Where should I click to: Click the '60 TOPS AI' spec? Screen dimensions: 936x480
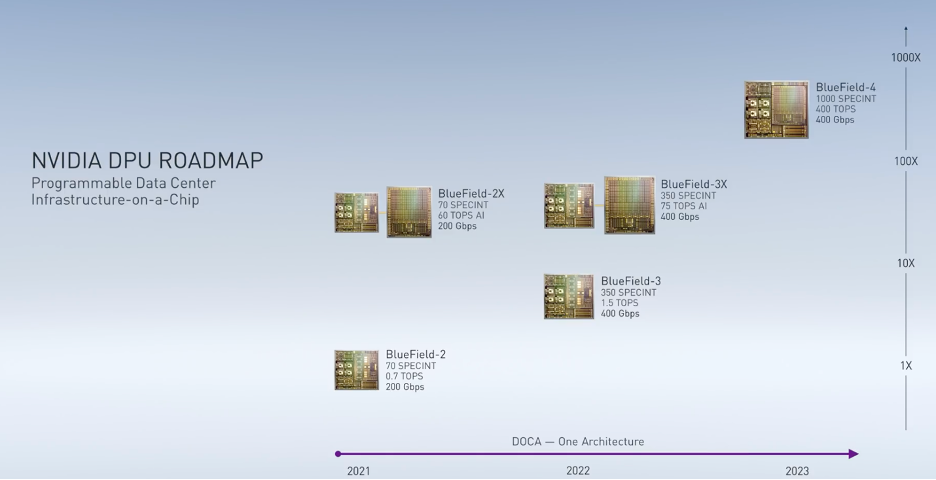tap(461, 216)
